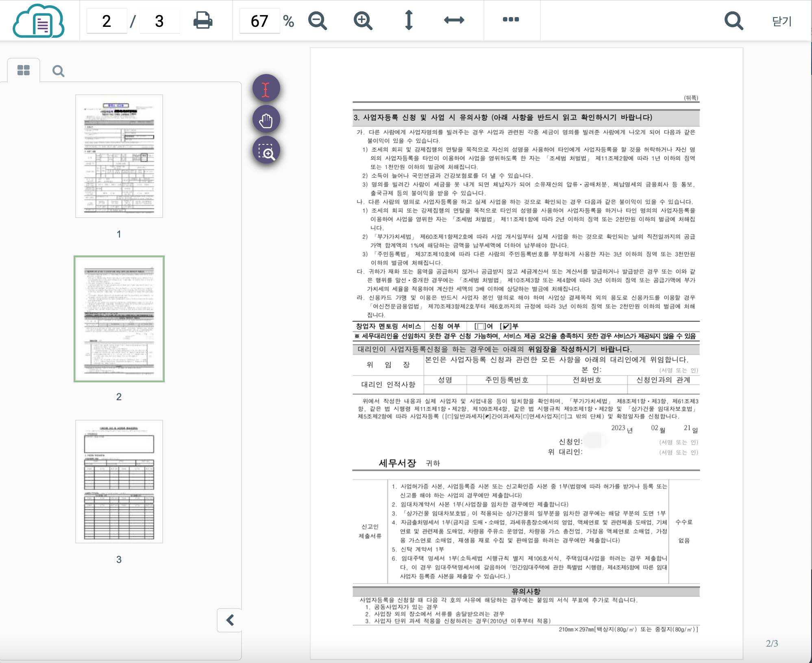Check the 여 mentoring service checkbox

click(x=481, y=327)
